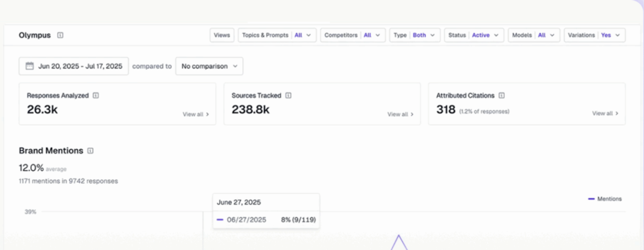
Task: Click '1171 mentions in 9742 responses' text
Action: [68, 181]
